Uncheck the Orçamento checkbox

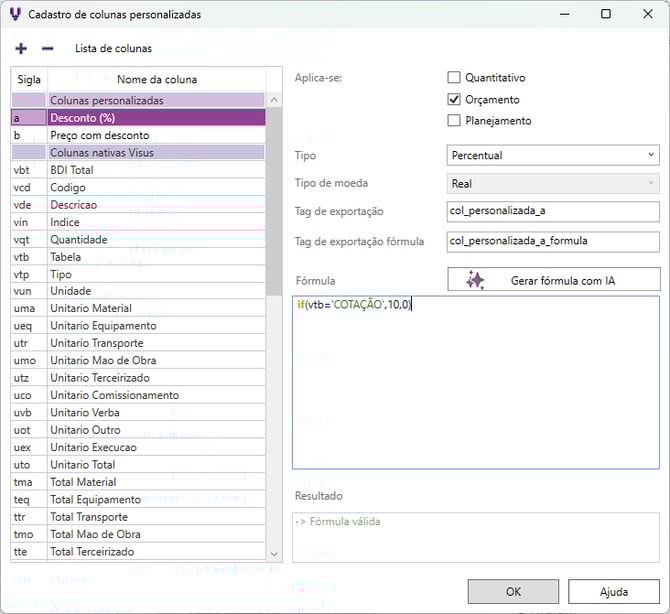tap(454, 100)
